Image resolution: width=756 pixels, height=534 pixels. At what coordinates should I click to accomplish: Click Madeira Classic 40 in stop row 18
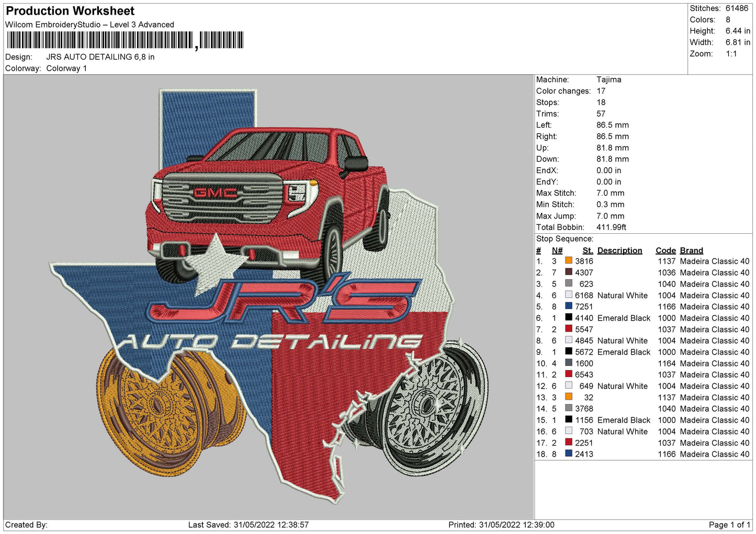[x=715, y=454]
